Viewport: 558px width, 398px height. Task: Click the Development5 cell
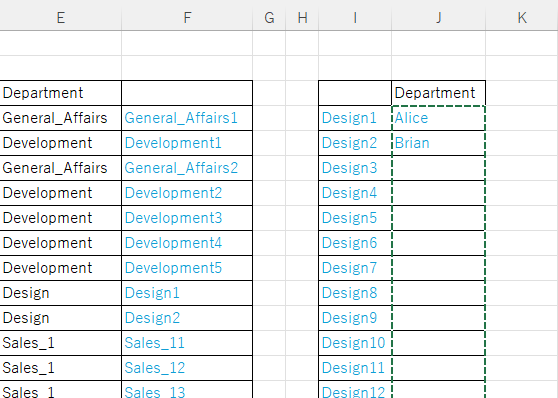click(187, 268)
